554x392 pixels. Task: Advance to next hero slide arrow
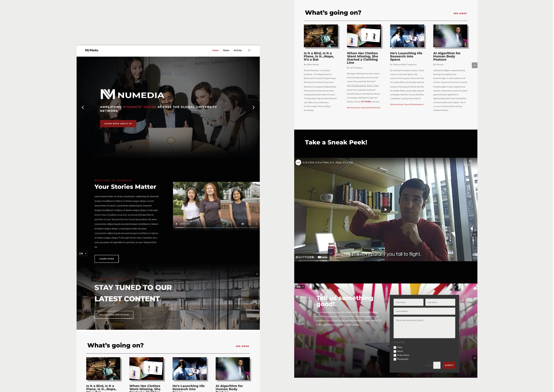253,107
